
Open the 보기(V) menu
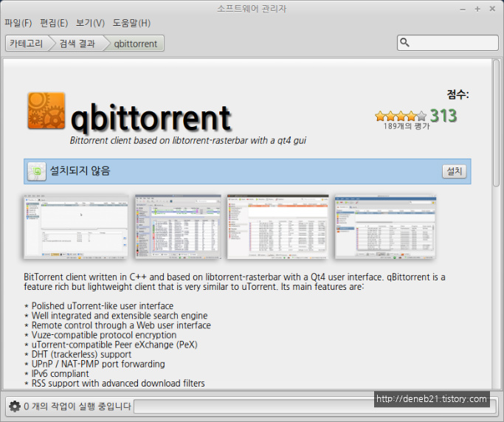click(x=90, y=23)
